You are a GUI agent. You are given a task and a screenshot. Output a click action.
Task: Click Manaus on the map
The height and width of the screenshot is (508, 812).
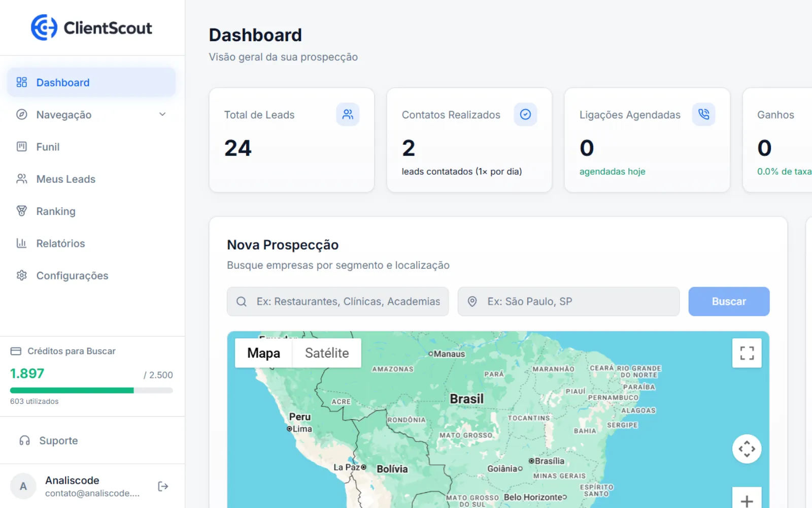click(447, 354)
